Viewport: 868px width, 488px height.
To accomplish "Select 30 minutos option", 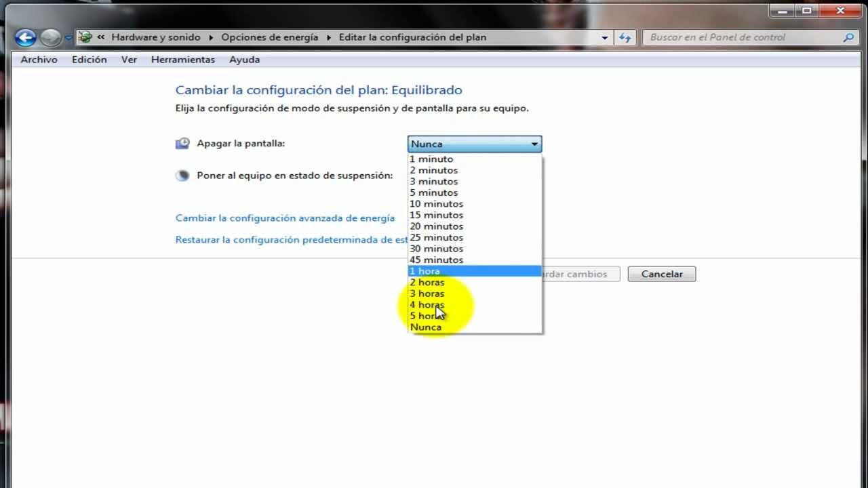I will (x=475, y=249).
